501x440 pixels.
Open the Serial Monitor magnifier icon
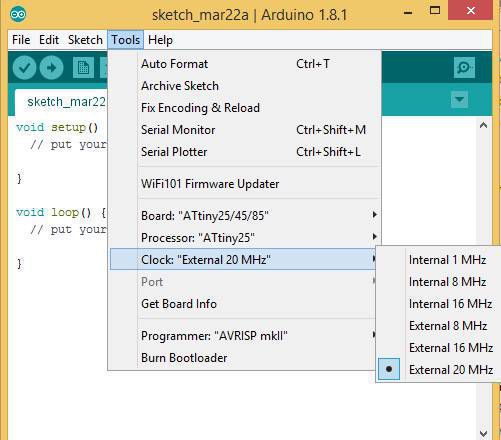[464, 67]
